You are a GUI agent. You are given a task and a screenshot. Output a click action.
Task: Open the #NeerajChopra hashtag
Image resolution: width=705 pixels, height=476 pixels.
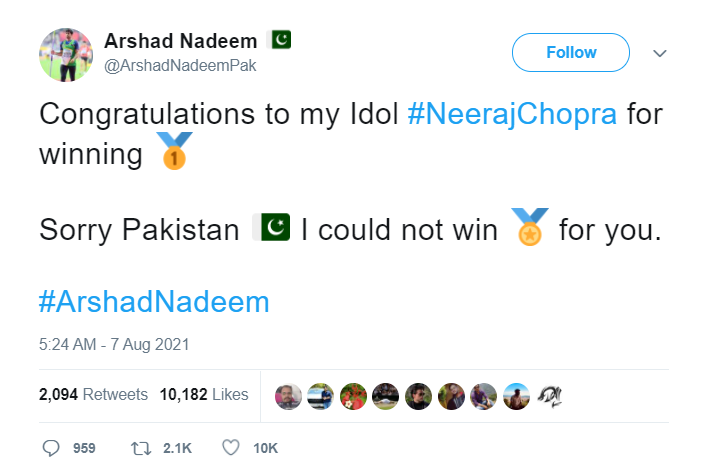pyautogui.click(x=512, y=113)
